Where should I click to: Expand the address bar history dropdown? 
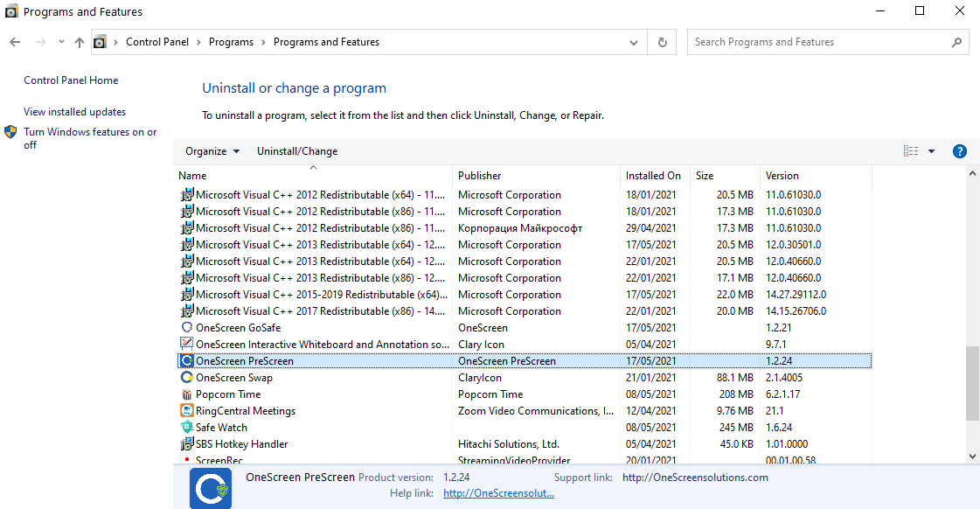[634, 43]
